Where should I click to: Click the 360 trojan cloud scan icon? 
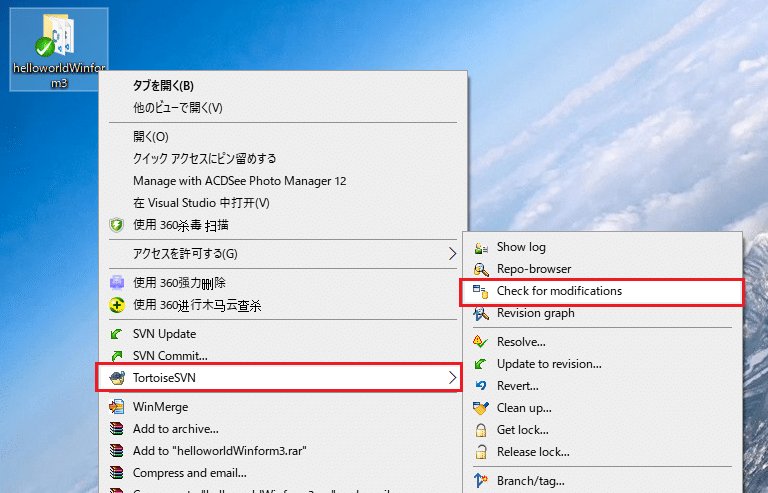117,305
